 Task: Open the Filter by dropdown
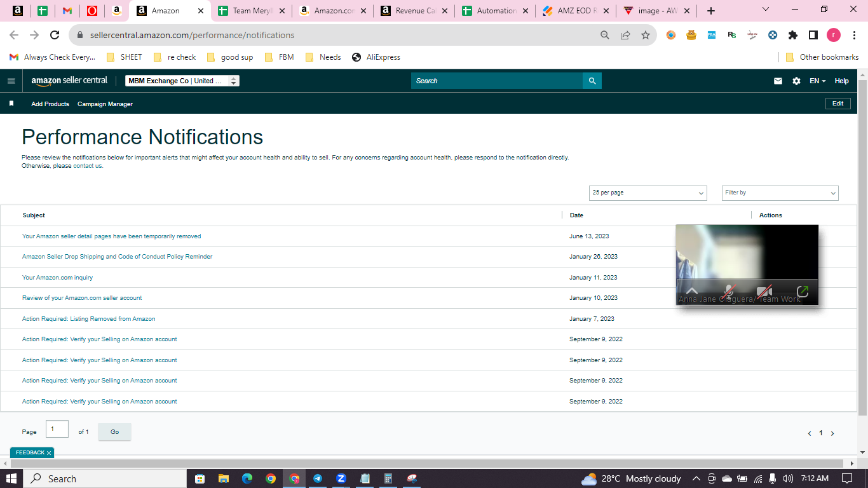[x=780, y=193]
